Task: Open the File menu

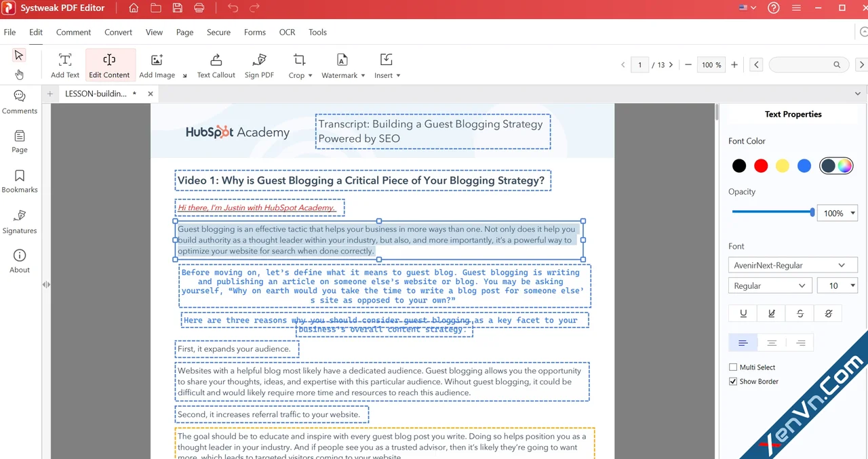Action: click(x=9, y=32)
